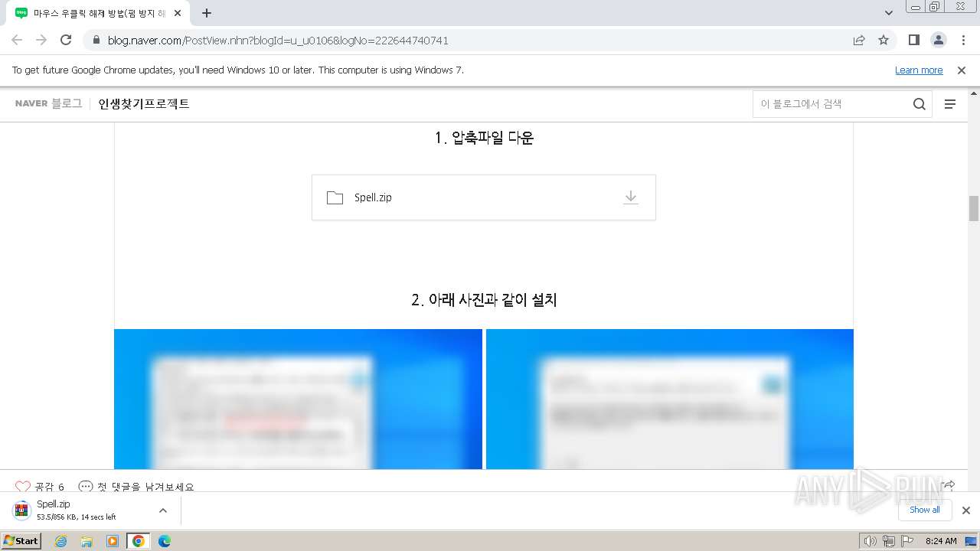Open Microsoft Edge from taskbar
Screen dimensions: 980x551
tap(165, 541)
